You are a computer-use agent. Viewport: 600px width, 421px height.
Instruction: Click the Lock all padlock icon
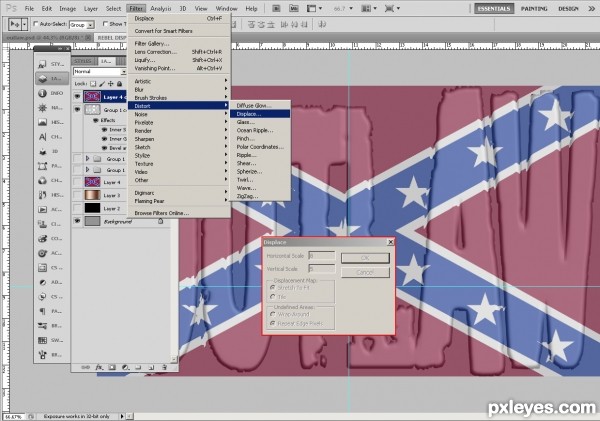(x=120, y=83)
